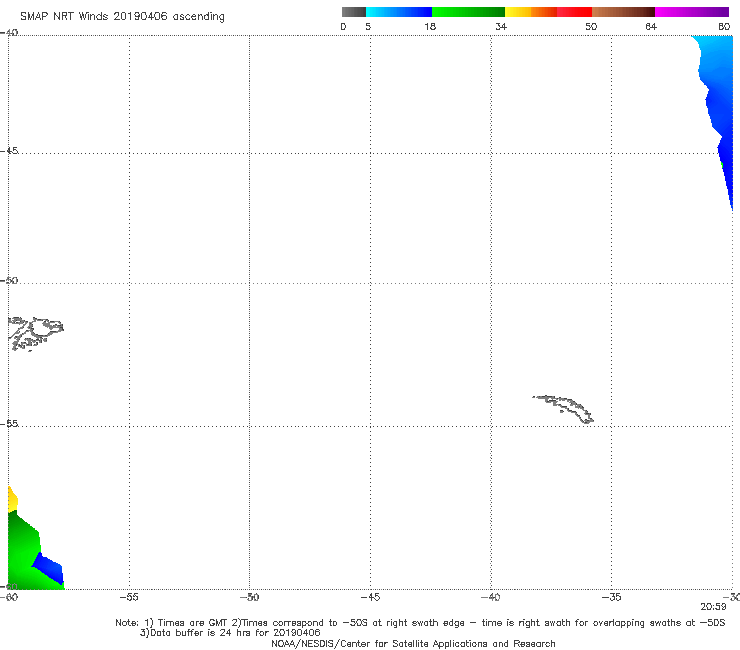Click the longitude label '-35' on the bottom axis
The width and height of the screenshot is (740, 650).
(x=612, y=597)
